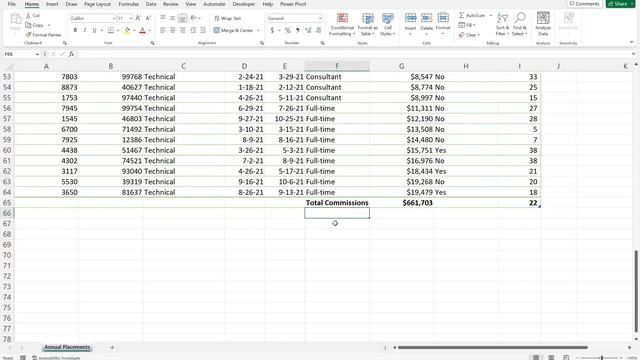Apply Comma Style format

[298, 31]
